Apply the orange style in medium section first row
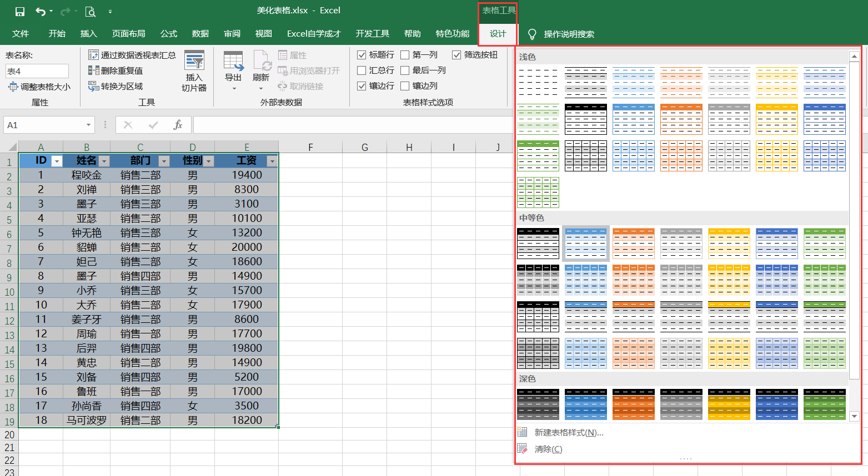 634,244
